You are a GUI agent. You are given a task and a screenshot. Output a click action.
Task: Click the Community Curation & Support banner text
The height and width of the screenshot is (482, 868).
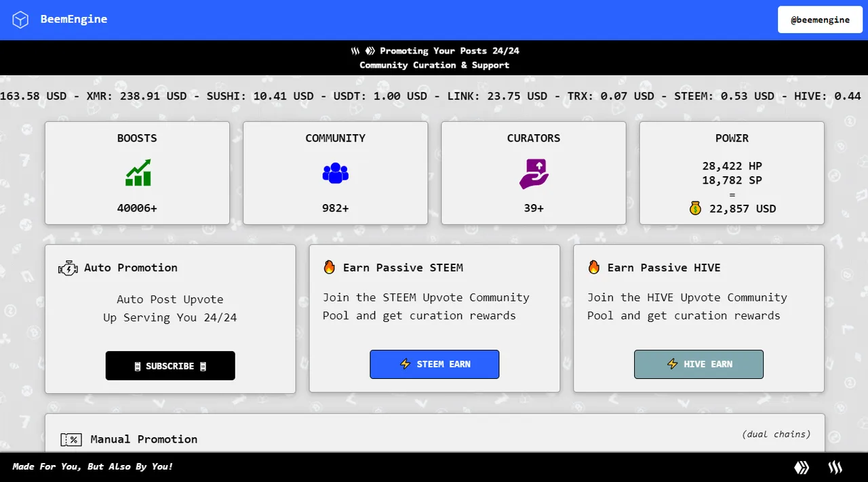(435, 65)
